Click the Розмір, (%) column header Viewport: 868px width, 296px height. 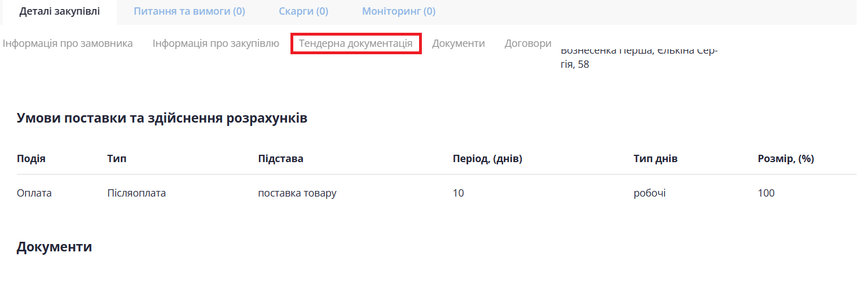786,159
